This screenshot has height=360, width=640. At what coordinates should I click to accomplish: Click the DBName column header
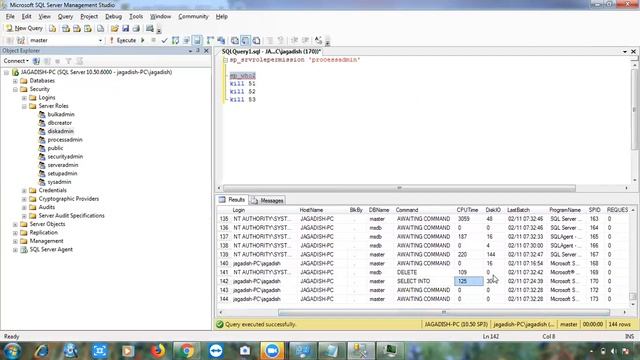(x=379, y=210)
